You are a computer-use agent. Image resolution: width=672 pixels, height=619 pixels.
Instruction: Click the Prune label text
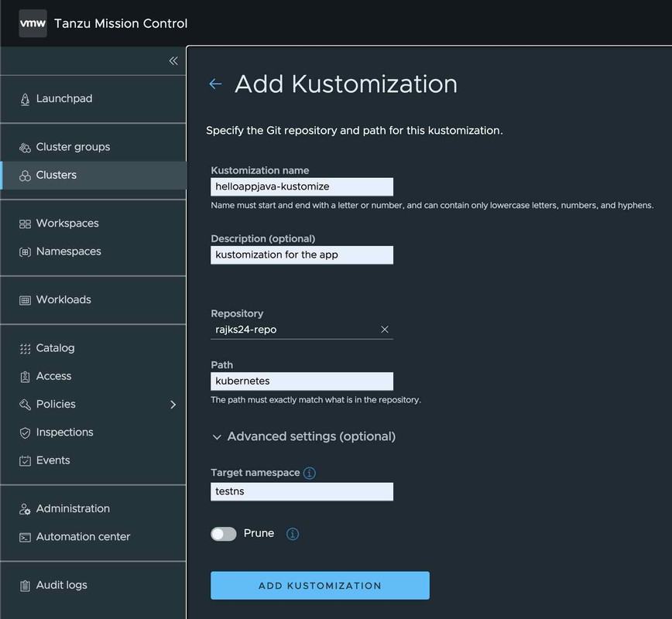pos(259,533)
